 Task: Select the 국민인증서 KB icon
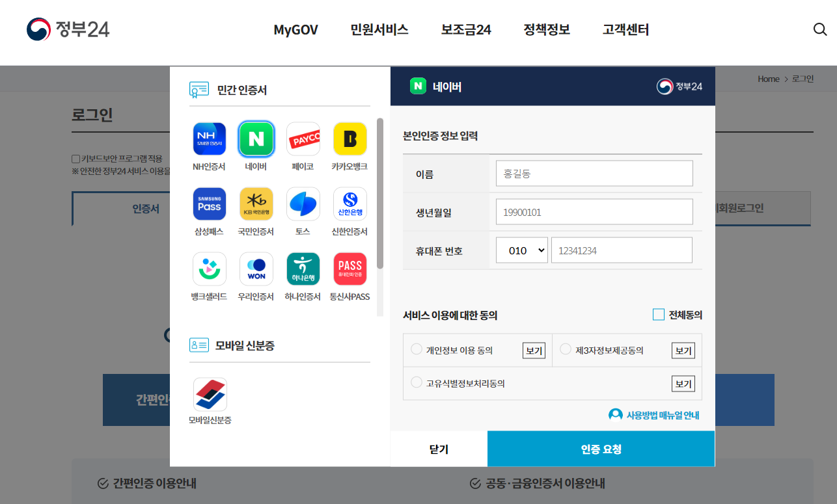click(256, 204)
